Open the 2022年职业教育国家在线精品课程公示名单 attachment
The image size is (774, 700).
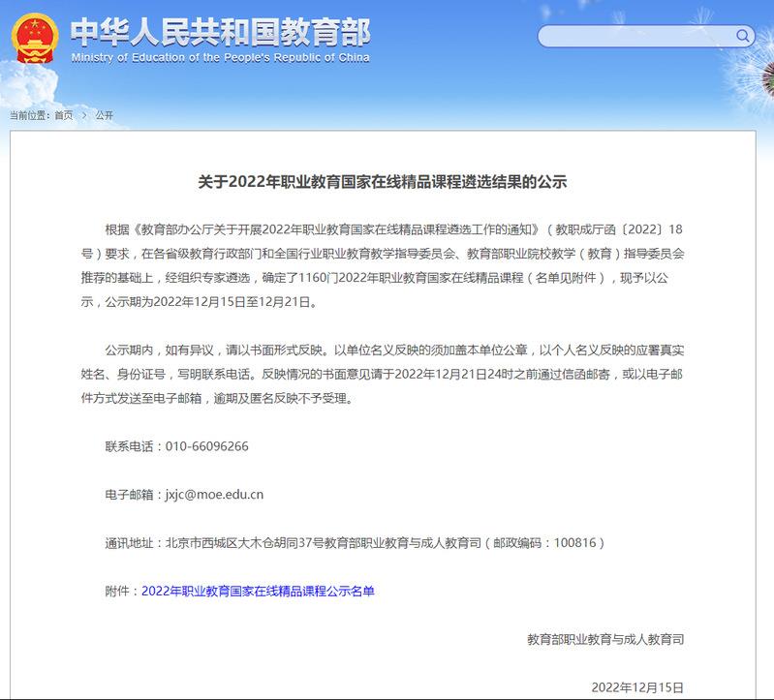point(258,591)
